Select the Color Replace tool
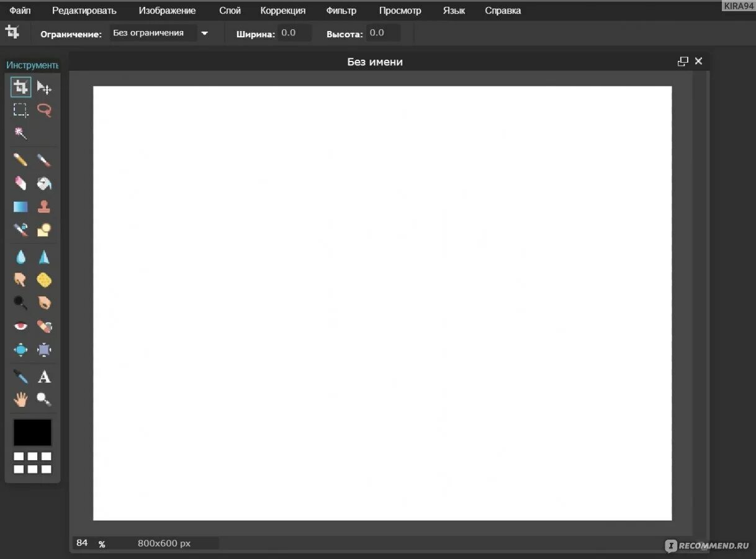The image size is (756, 559). [x=20, y=230]
